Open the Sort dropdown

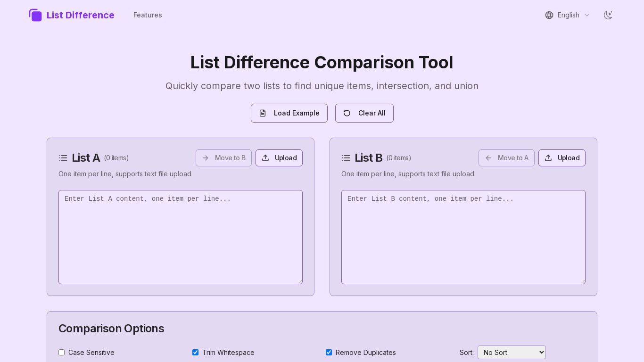coord(512,353)
